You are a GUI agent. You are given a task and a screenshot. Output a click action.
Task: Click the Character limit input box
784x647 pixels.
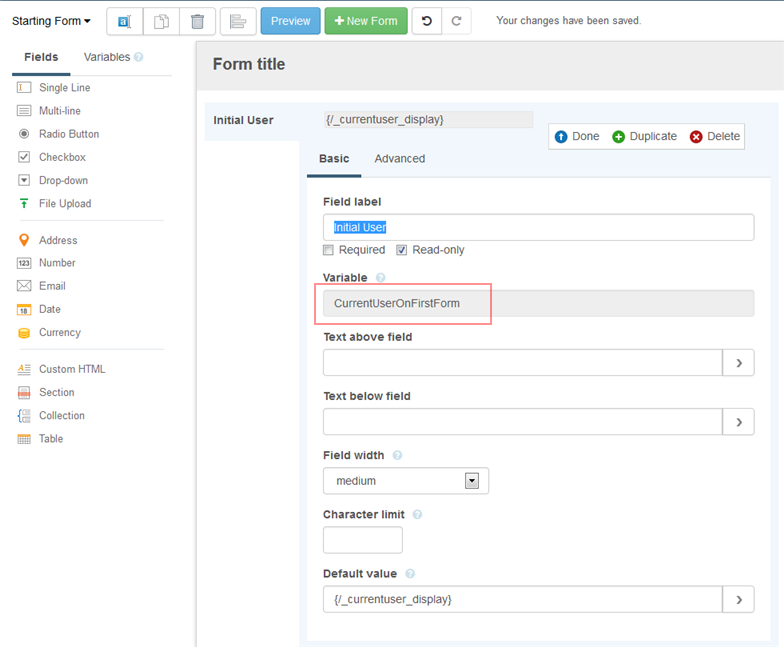point(362,540)
